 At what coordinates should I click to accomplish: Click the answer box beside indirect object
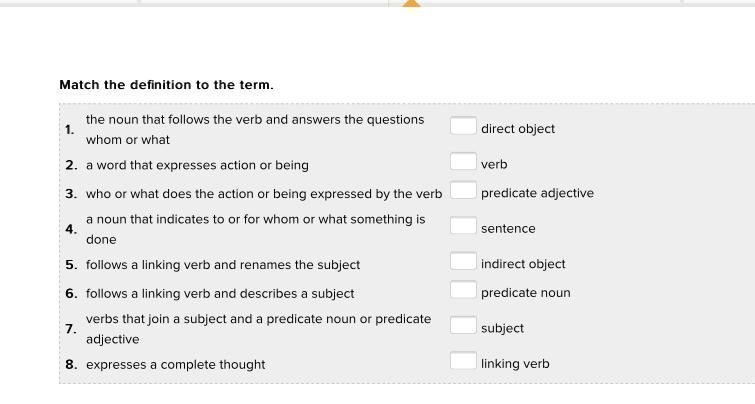click(x=463, y=261)
